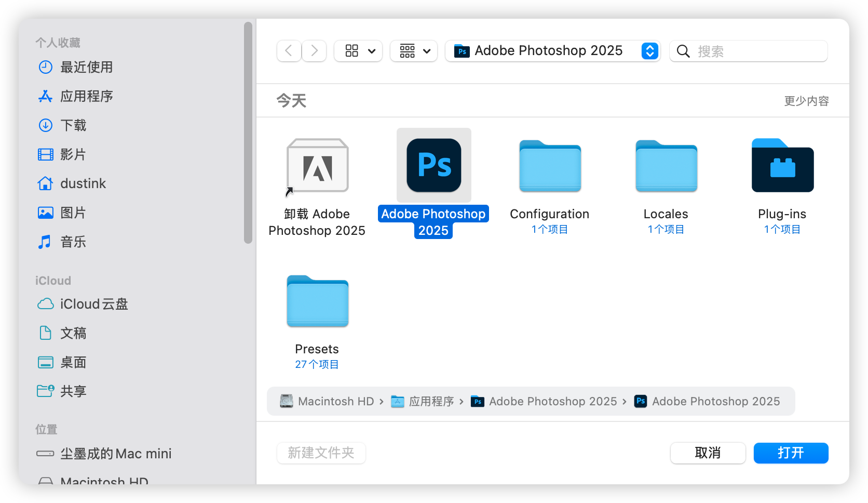Open the Recents (最近使用) sidebar item
The width and height of the screenshot is (868, 503).
(75, 67)
